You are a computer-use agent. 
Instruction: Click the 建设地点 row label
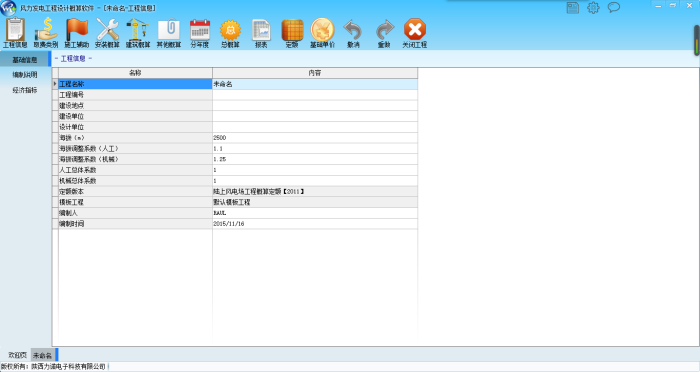click(135, 105)
